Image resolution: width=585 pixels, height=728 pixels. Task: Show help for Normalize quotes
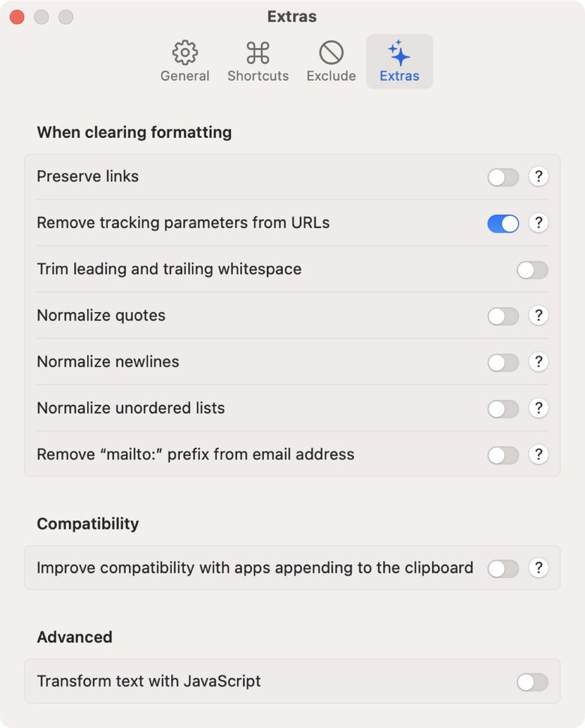pyautogui.click(x=538, y=316)
